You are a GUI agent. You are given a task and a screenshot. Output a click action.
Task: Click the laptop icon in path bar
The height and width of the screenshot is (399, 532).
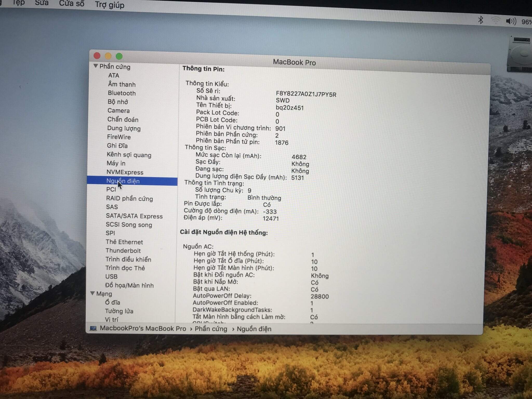pos(93,328)
